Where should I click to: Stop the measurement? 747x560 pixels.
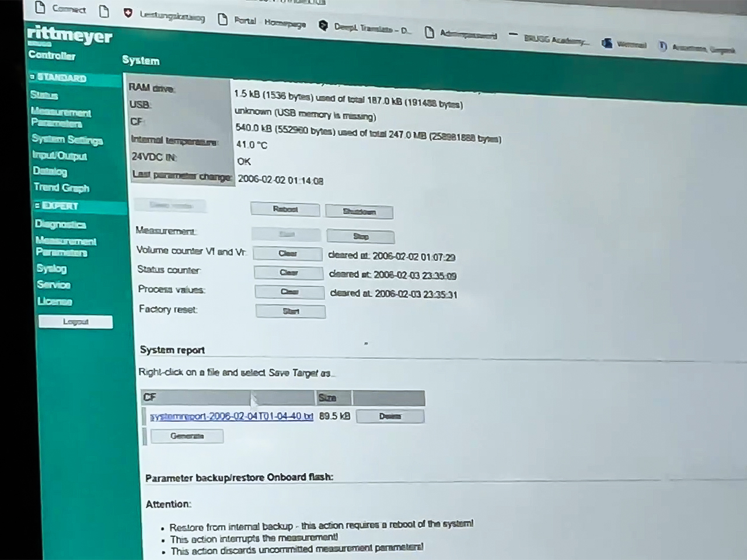pos(361,236)
